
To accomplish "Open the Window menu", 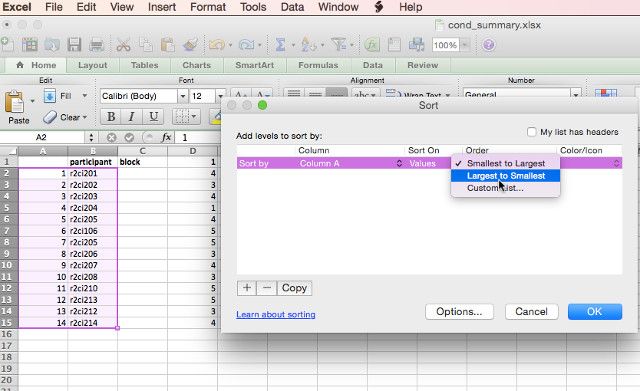I will pyautogui.click(x=338, y=7).
